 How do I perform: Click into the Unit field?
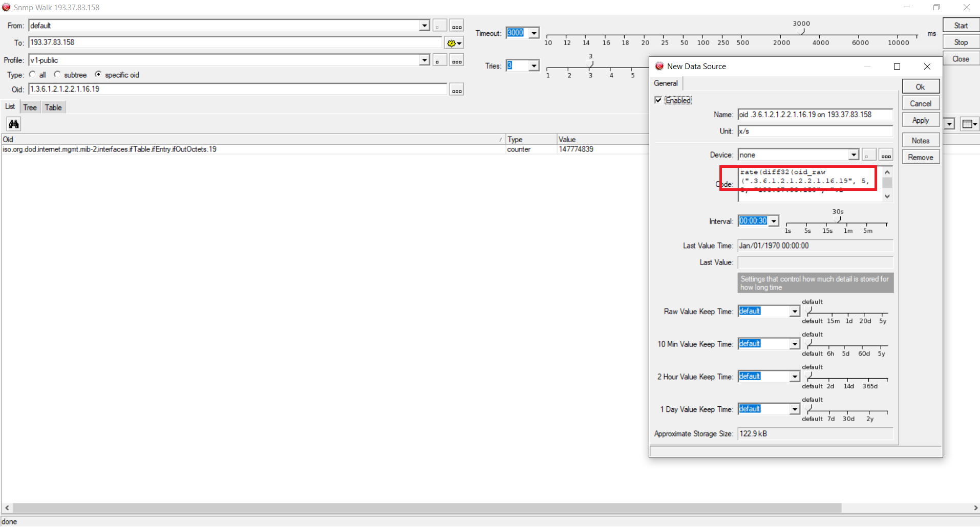click(815, 131)
